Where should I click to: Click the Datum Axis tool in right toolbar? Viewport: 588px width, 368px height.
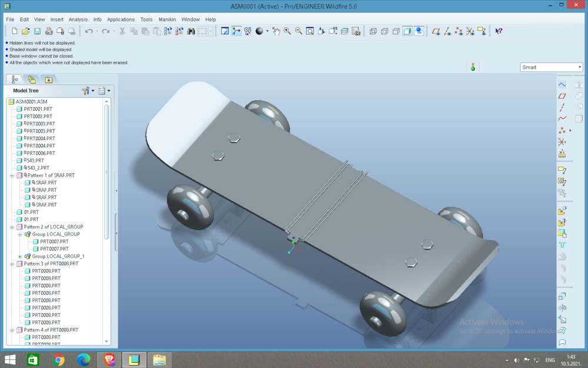[562, 108]
